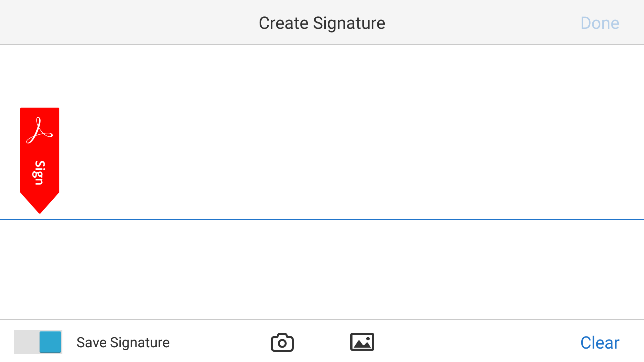Click the Adobe Acrobat logo on flag
Screen dimensions: 644x362
point(40,131)
